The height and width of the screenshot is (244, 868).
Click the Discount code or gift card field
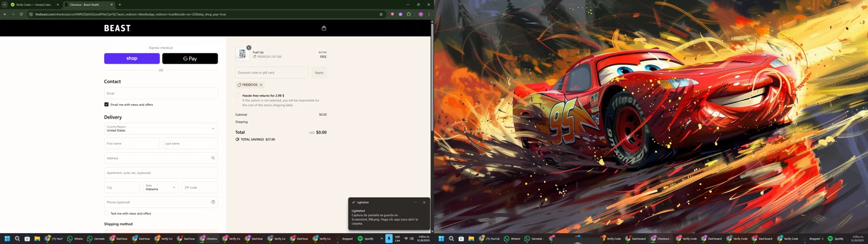point(271,72)
